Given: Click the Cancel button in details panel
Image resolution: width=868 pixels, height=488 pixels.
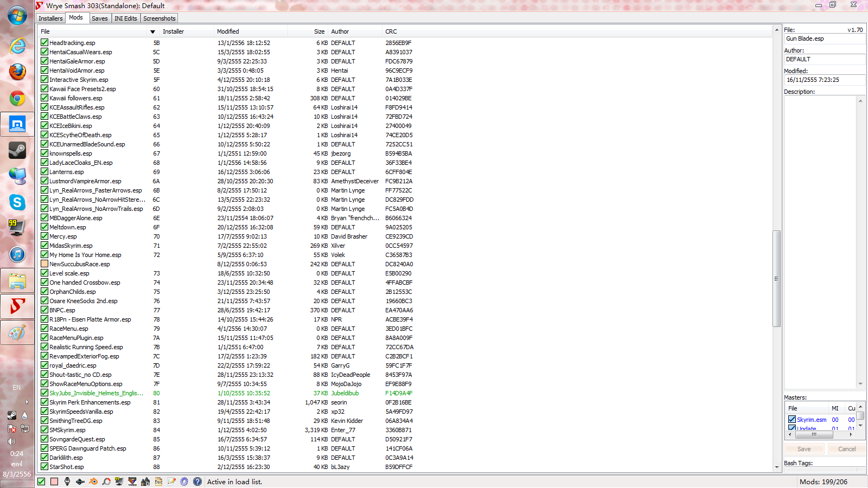Looking at the screenshot, I should coord(847,449).
